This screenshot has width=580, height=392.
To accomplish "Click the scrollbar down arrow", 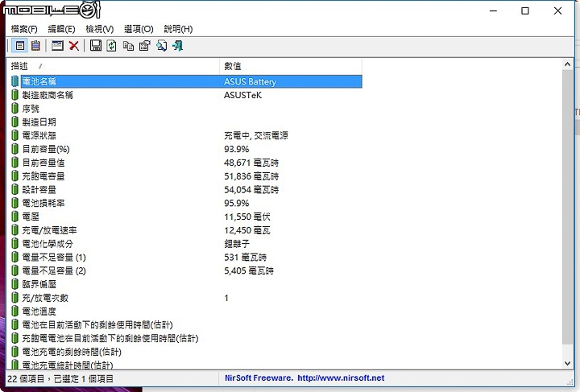I will [567, 364].
